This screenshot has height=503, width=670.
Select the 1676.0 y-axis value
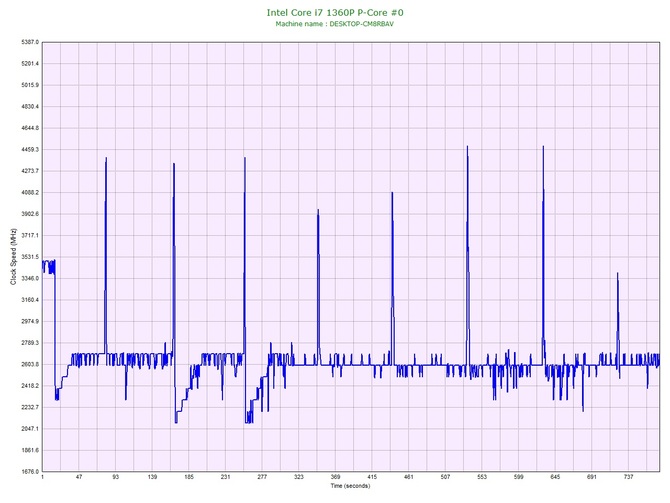tap(30, 472)
